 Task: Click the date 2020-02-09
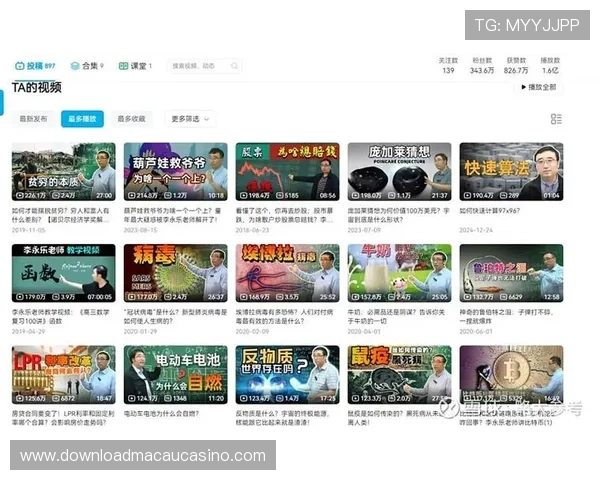[x=253, y=331]
